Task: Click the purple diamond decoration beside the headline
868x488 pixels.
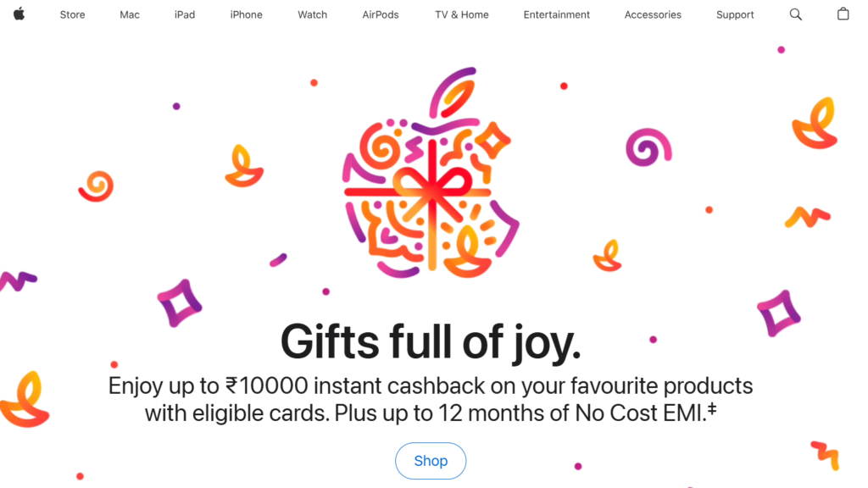Action: 180,302
